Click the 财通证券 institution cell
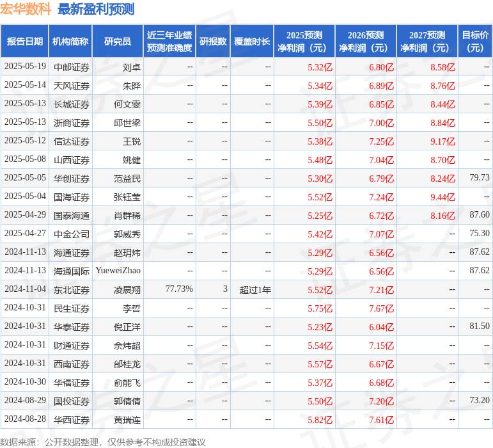 [72, 346]
